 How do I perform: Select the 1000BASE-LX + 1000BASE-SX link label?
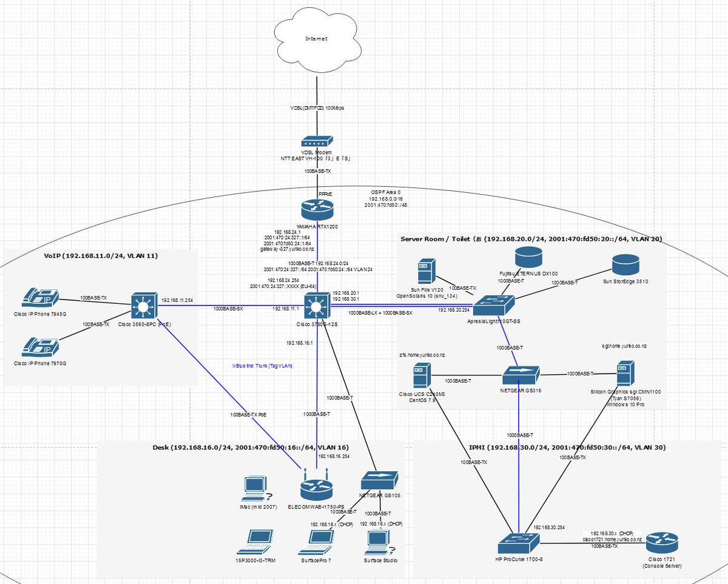[380, 314]
